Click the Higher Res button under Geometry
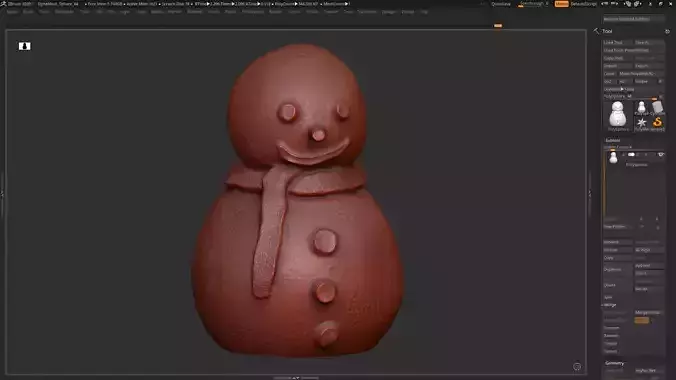This screenshot has height=380, width=676. (649, 371)
